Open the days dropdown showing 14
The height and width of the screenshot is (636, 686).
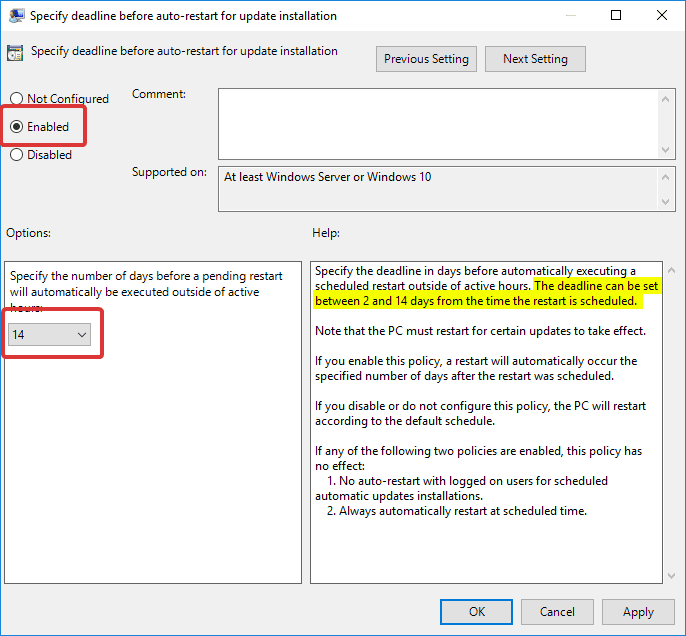[49, 335]
